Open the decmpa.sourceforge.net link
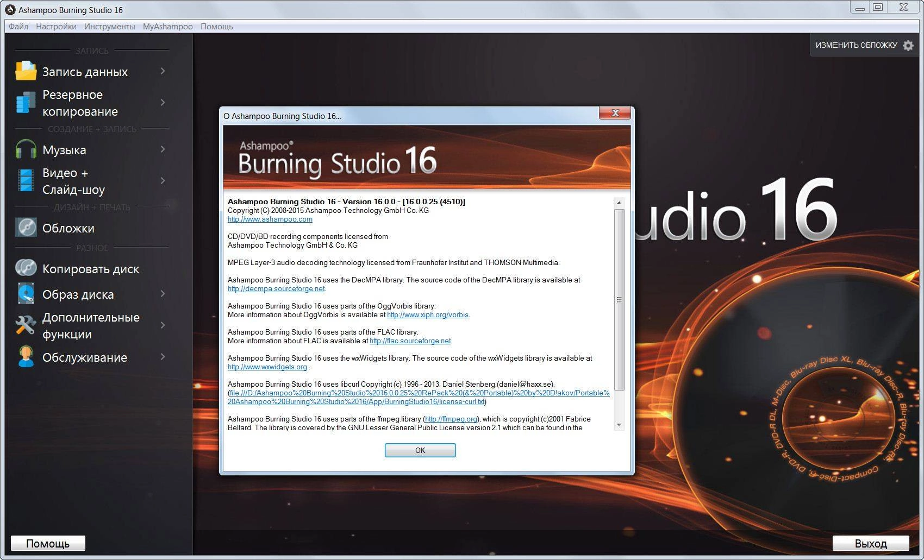 click(276, 289)
